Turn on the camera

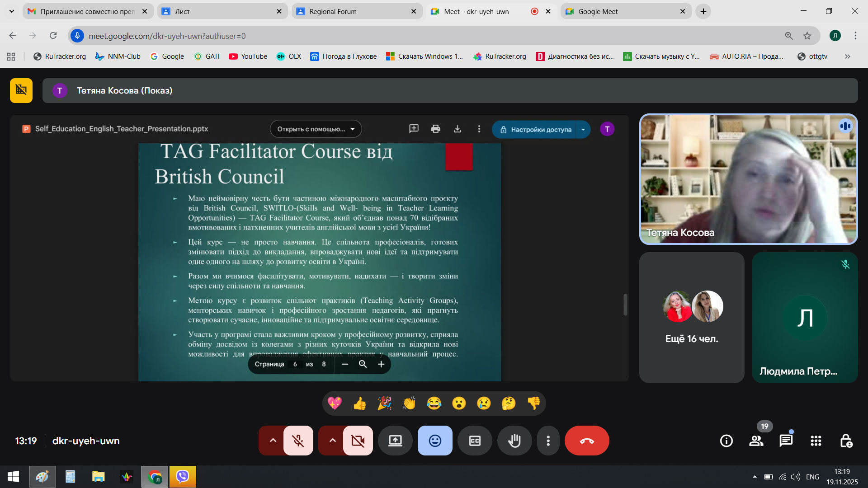coord(358,441)
